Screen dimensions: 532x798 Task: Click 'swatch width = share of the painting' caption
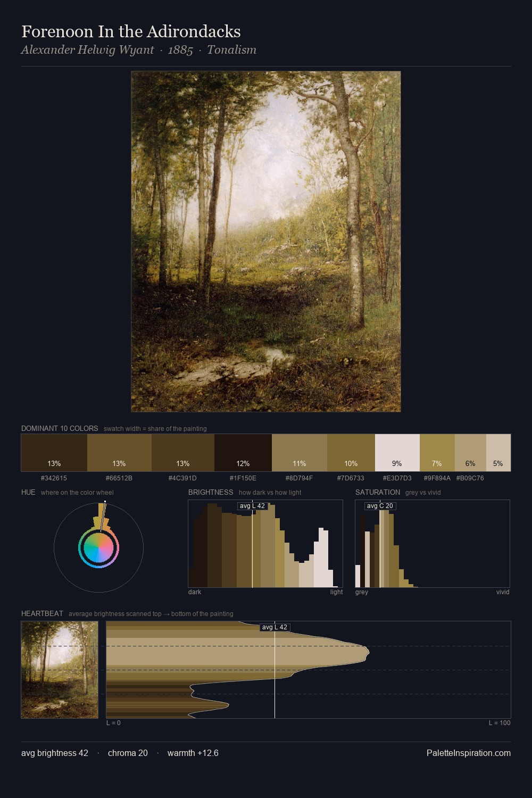(x=155, y=429)
